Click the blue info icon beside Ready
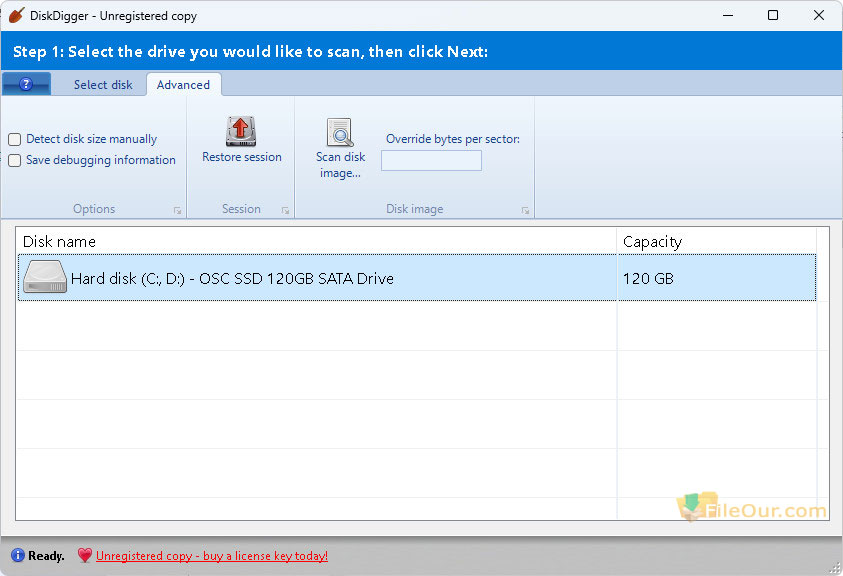Screen dimensions: 843x576 (x=18, y=555)
